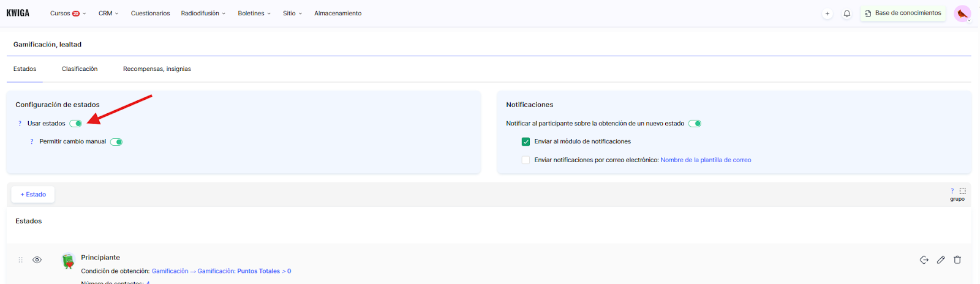The height and width of the screenshot is (284, 980).
Task: Uncheck Enviar al módulo de notificaciones
Action: 526,142
